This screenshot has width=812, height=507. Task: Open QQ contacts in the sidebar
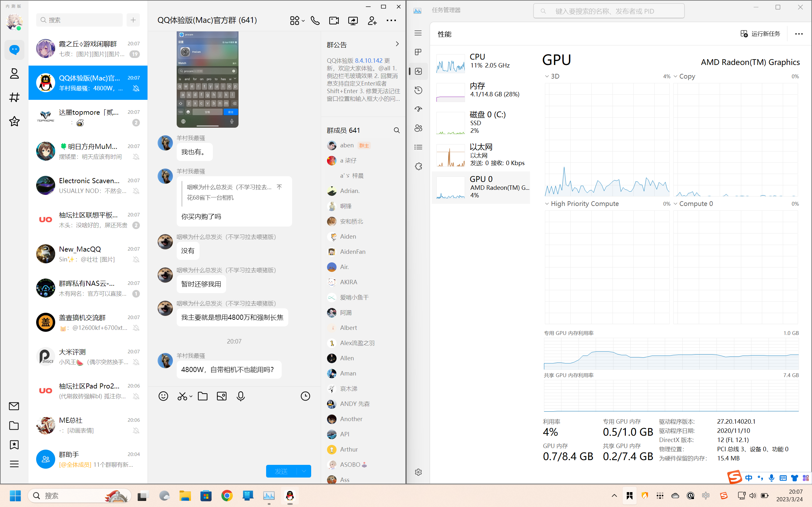click(x=14, y=74)
